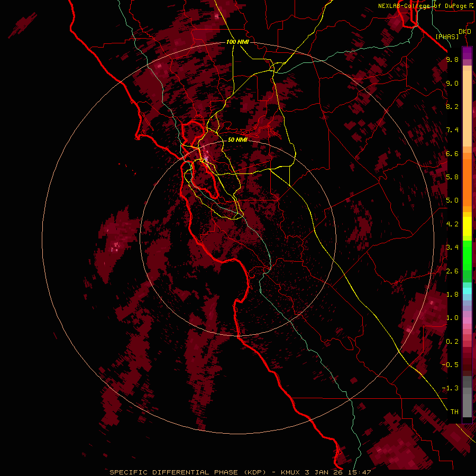Pick the bright green segment of the color bar

click(x=467, y=255)
